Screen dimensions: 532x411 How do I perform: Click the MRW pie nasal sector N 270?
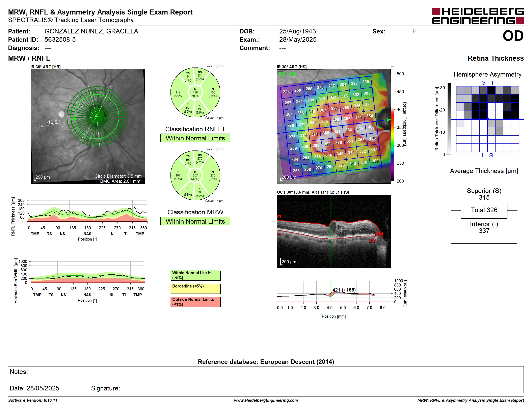(x=213, y=175)
